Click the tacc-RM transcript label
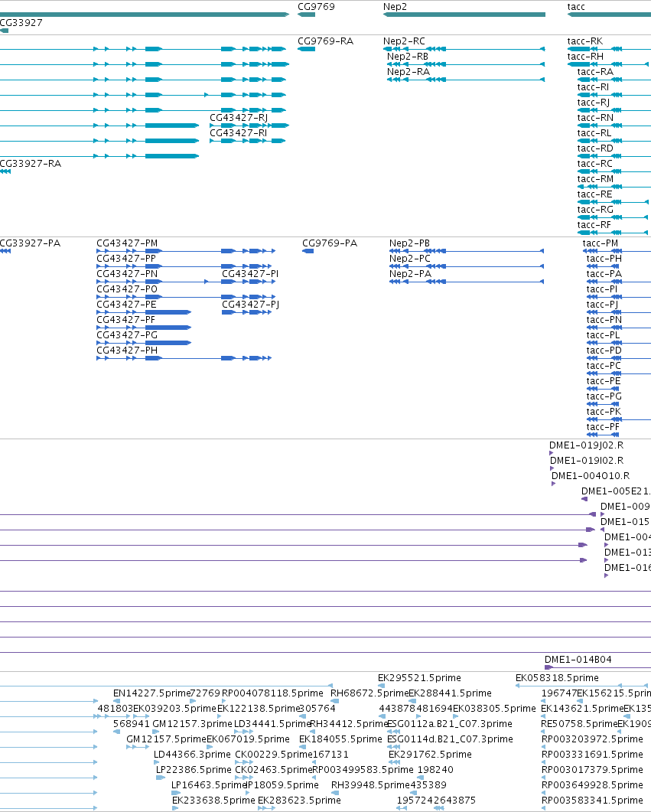 coord(595,178)
